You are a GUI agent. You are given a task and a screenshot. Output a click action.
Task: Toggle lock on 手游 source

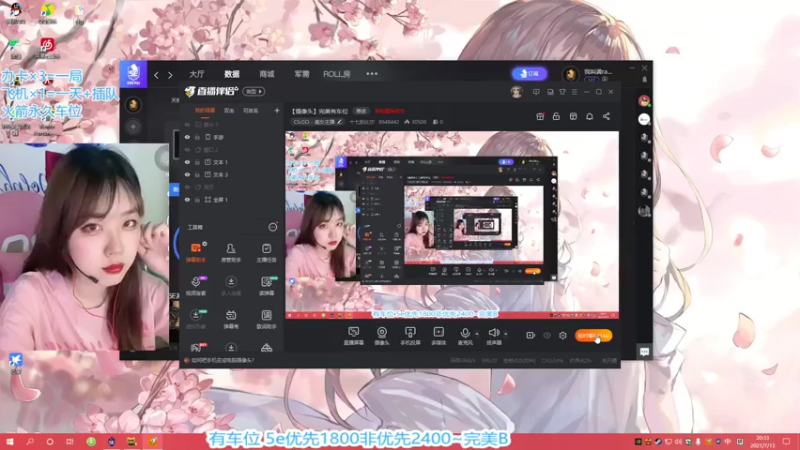pos(197,137)
